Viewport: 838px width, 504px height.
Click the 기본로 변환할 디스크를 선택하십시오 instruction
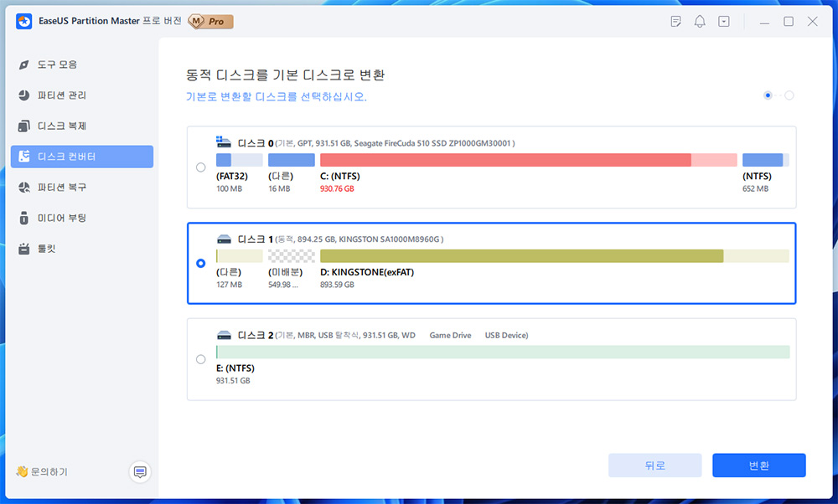click(x=277, y=96)
